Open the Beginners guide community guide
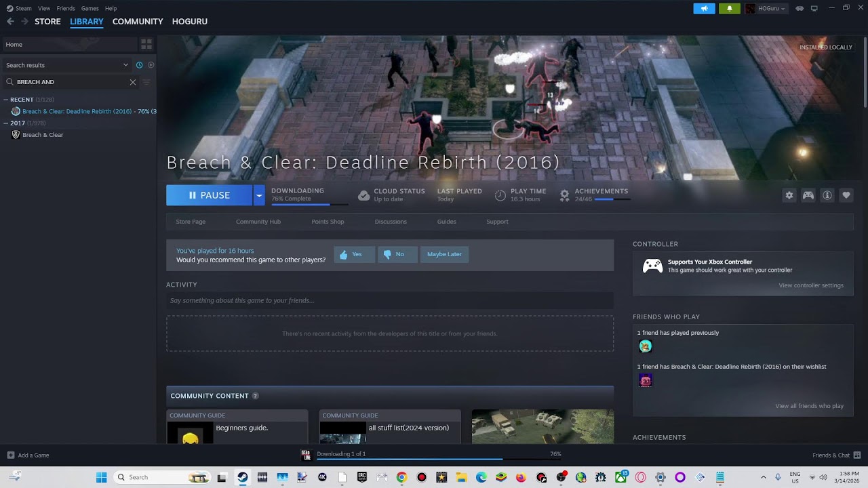The image size is (868, 488). coord(237,426)
